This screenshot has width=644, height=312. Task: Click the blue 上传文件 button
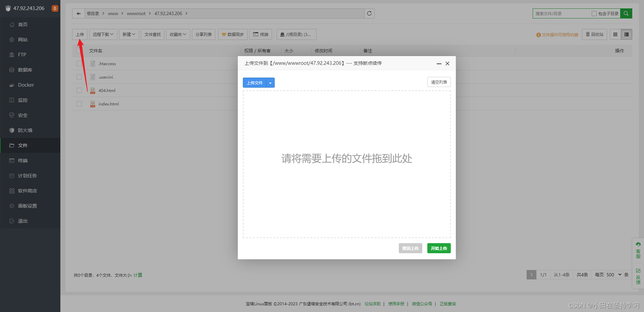click(255, 83)
